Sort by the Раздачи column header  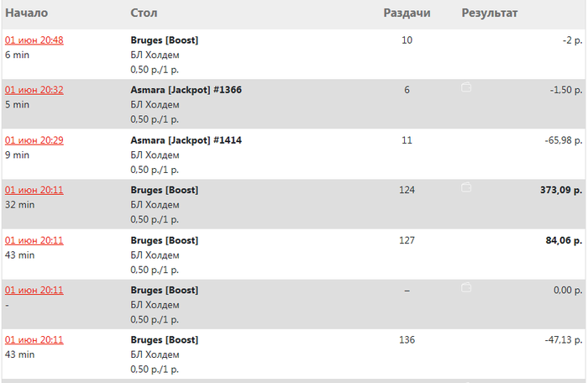pyautogui.click(x=407, y=13)
